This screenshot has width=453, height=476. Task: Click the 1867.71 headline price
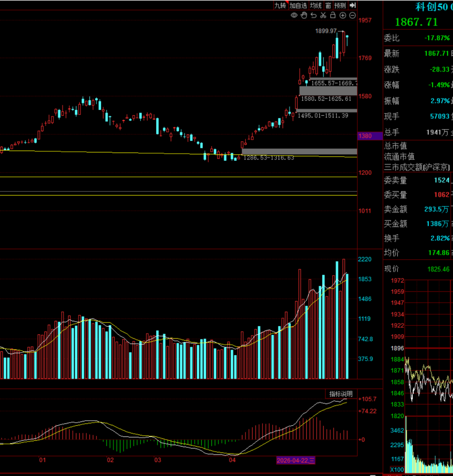pos(417,22)
